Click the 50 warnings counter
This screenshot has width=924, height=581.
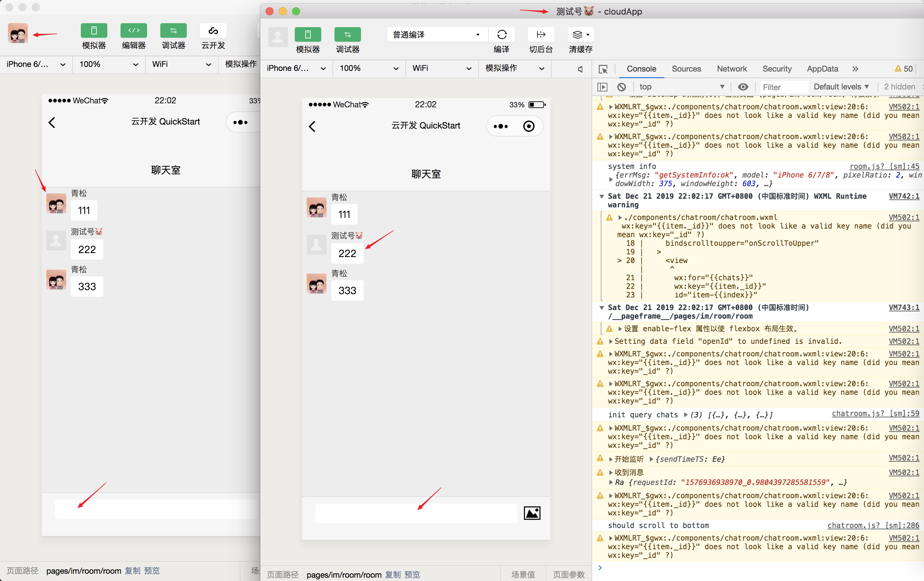[904, 69]
